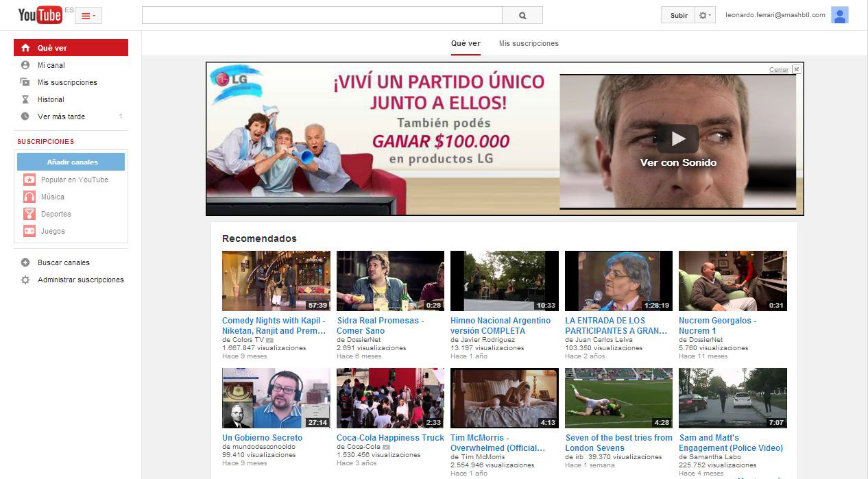
Task: Open the Deportes channel link
Action: click(x=56, y=214)
